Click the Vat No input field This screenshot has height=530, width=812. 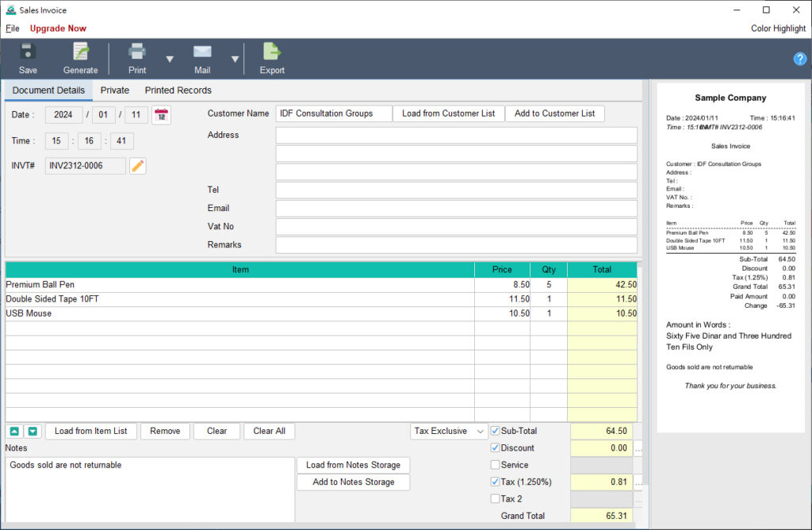coord(456,227)
